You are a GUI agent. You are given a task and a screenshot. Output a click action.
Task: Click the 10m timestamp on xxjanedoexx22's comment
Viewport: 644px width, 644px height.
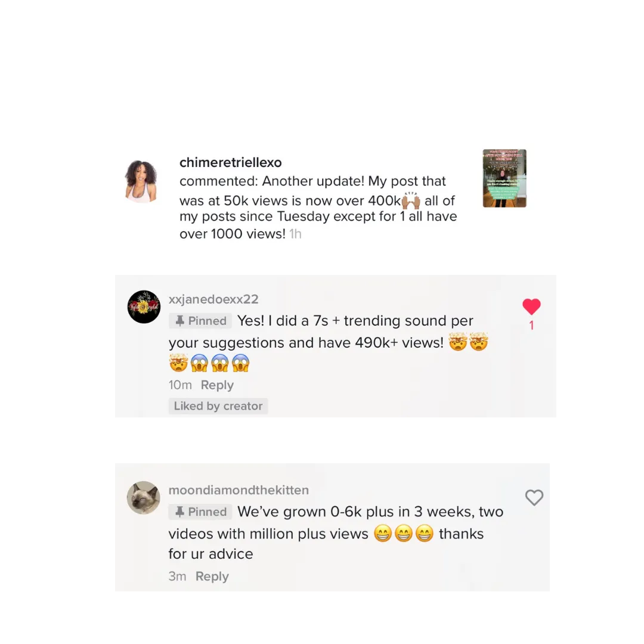point(180,385)
